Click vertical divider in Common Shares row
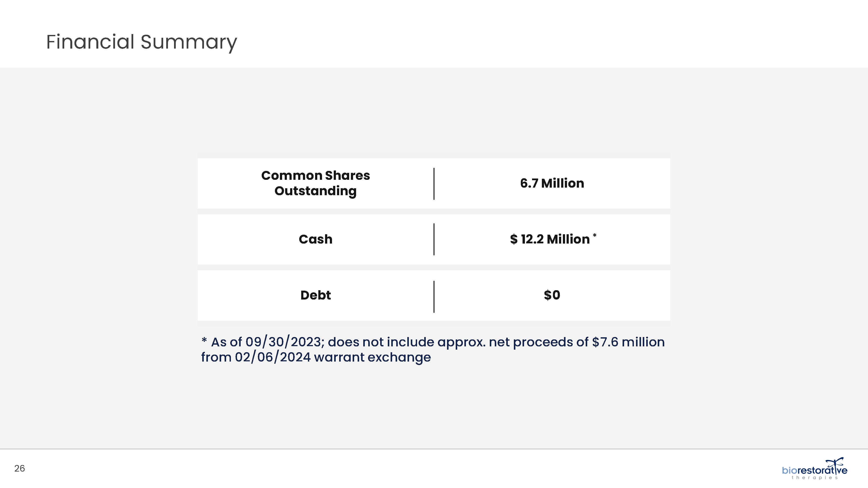 click(434, 184)
